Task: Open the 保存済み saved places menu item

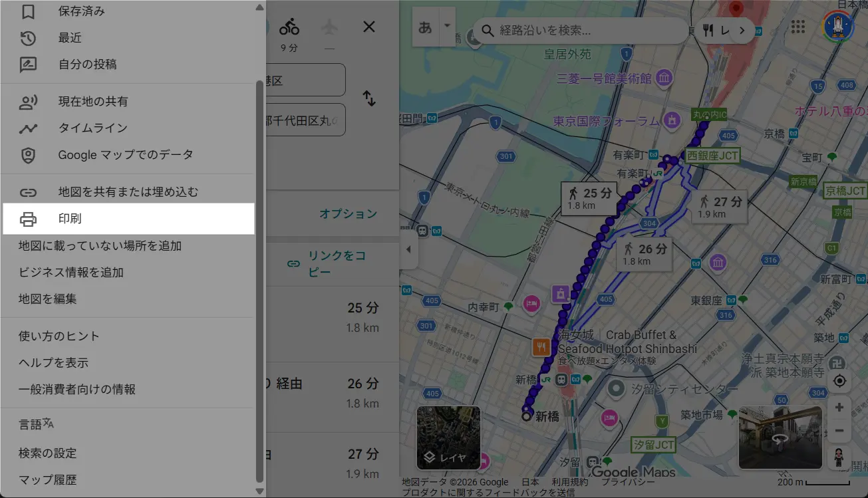Action: click(x=128, y=11)
